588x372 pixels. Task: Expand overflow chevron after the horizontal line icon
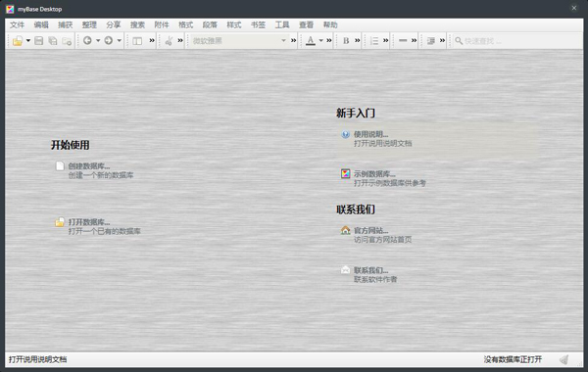414,40
